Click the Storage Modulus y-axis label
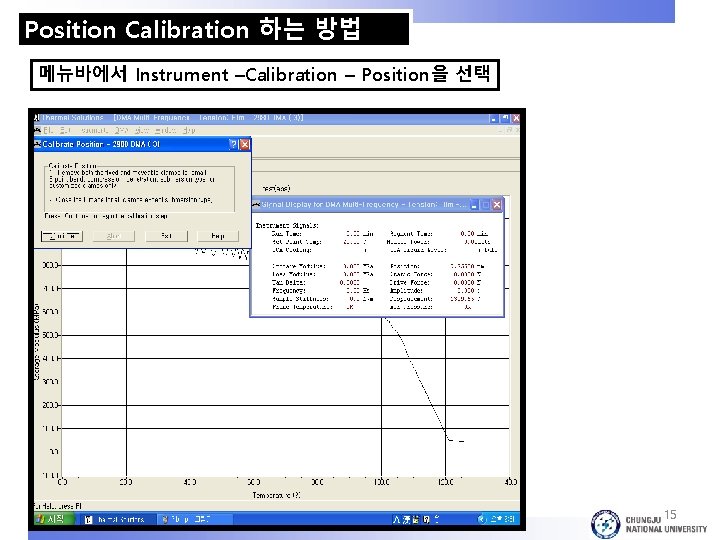Viewport: 720px width, 540px height. [x=37, y=342]
